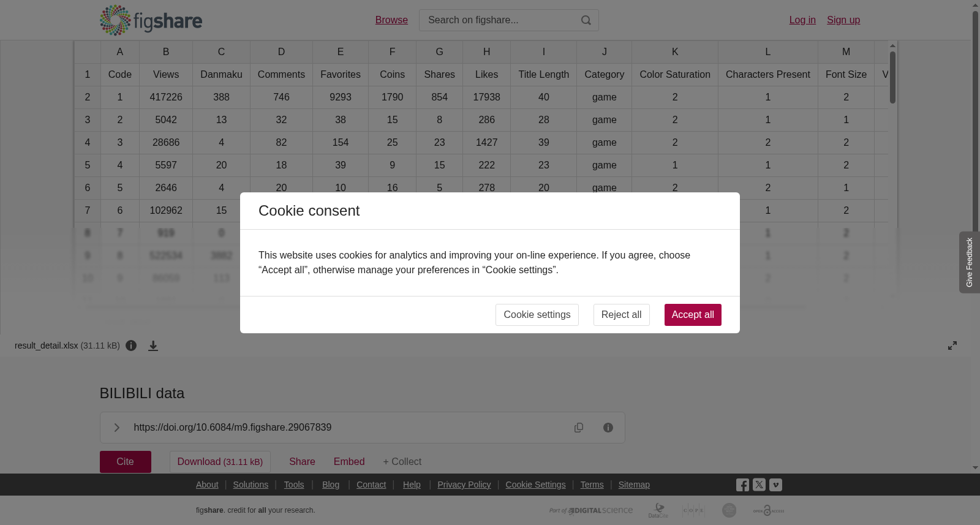
Task: Expand the DOI citation chevron
Action: pos(116,428)
